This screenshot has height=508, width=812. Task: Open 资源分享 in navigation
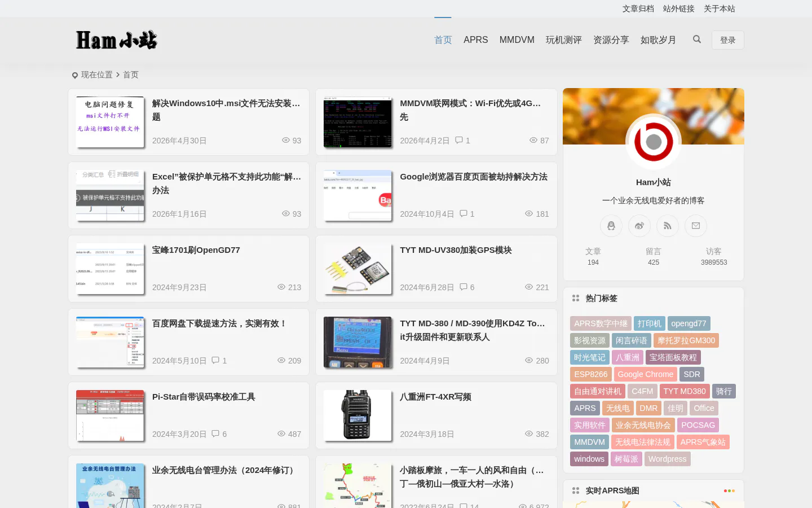[x=611, y=40]
